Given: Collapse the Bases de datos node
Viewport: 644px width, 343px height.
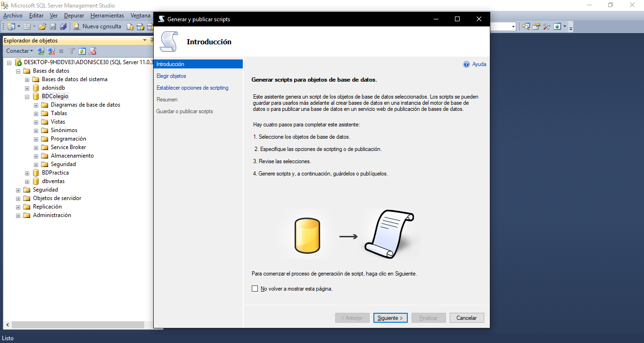Looking at the screenshot, I should point(18,71).
